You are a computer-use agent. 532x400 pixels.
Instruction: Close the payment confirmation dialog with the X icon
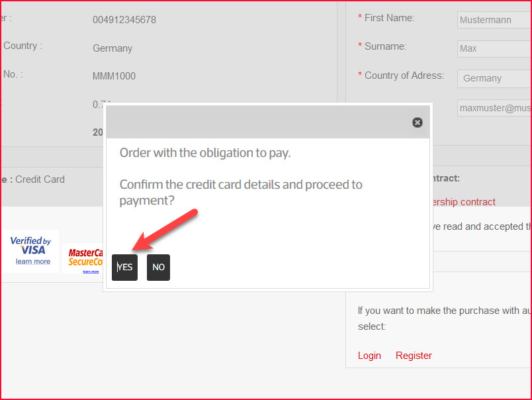pos(417,123)
